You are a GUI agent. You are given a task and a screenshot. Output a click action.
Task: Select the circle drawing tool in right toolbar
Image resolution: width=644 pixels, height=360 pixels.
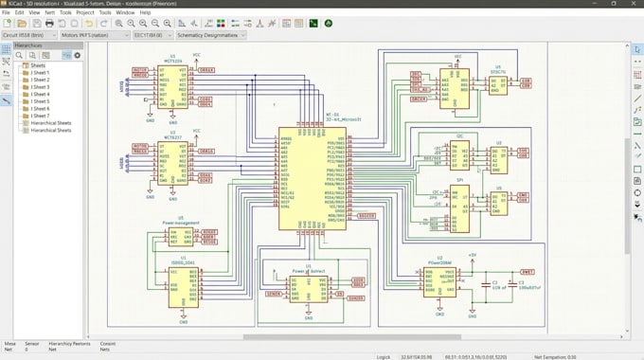coord(637,192)
